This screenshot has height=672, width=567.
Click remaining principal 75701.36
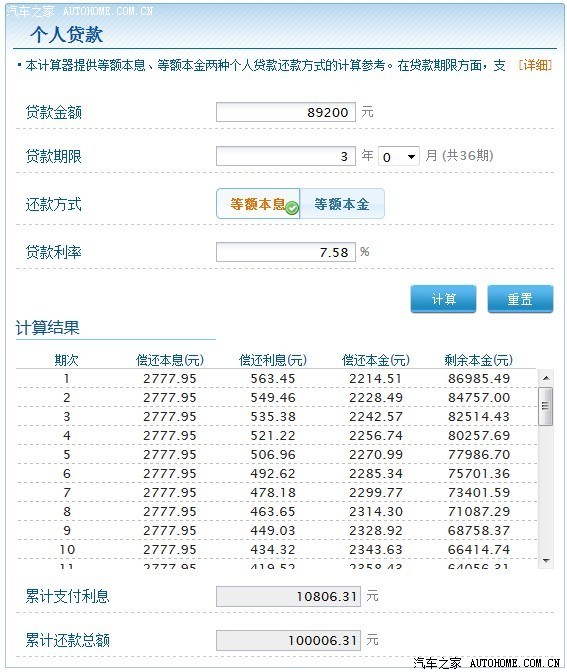(479, 474)
